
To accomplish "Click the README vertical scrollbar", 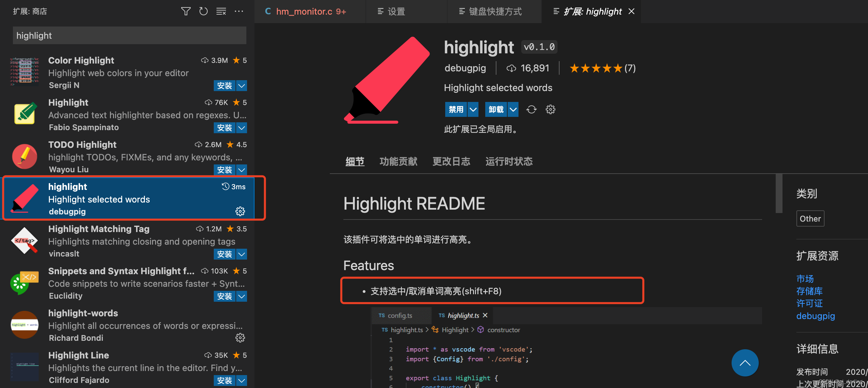I will (x=779, y=194).
